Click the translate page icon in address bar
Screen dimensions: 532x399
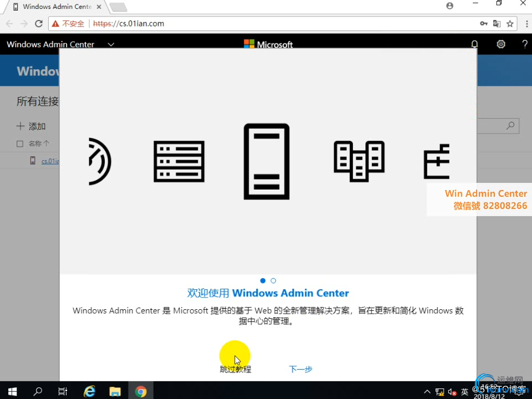497,23
